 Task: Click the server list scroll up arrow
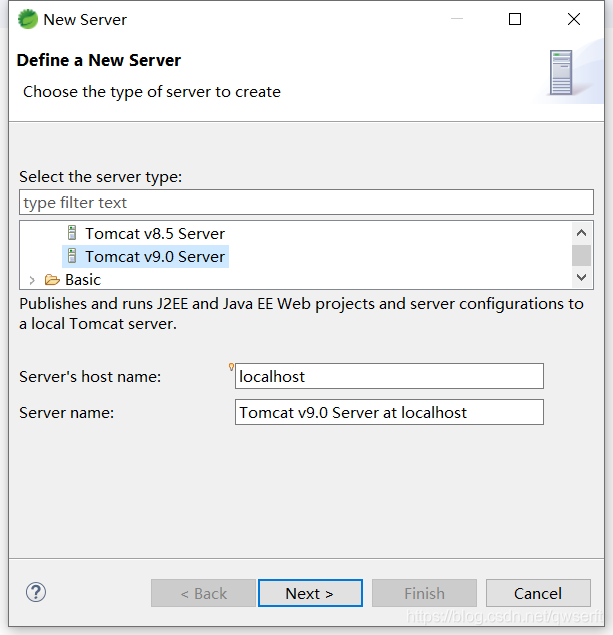581,232
